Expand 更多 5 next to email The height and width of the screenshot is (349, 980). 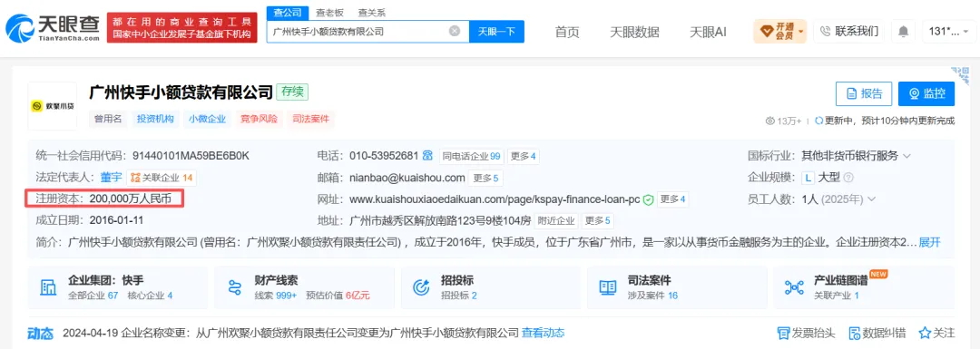click(485, 178)
